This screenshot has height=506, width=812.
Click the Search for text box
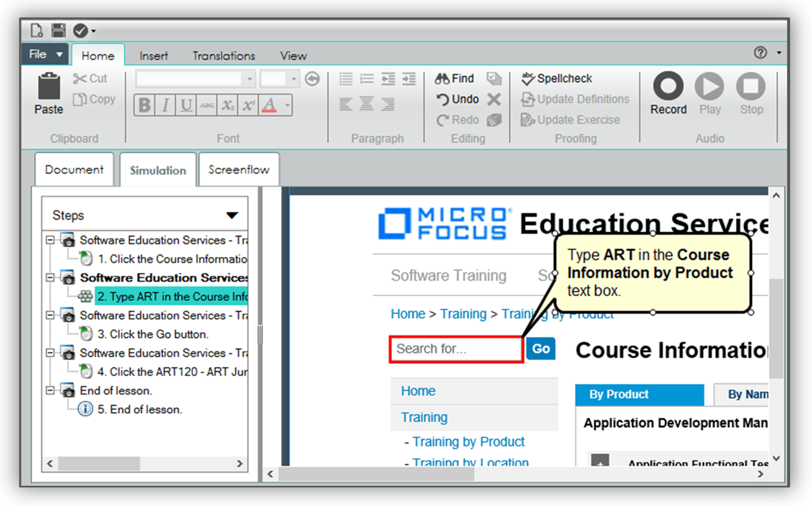tap(455, 349)
